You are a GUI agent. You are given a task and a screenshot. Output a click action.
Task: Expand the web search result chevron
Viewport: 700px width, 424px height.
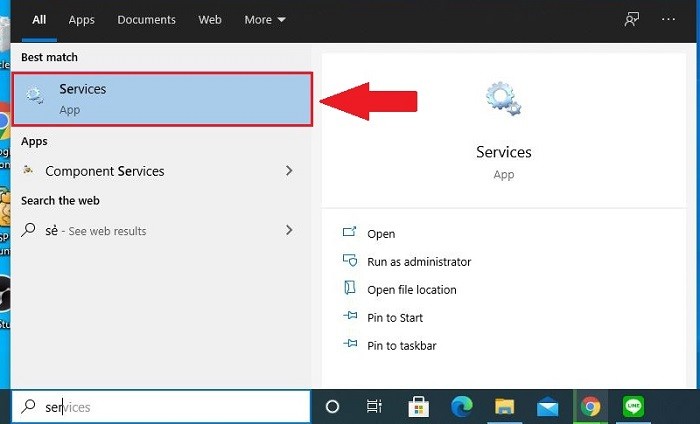point(289,230)
